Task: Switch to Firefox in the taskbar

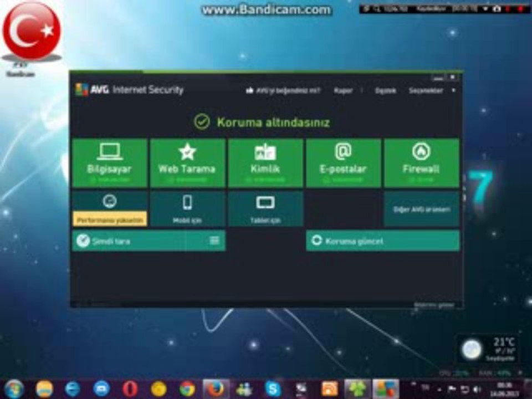Action: point(216,389)
